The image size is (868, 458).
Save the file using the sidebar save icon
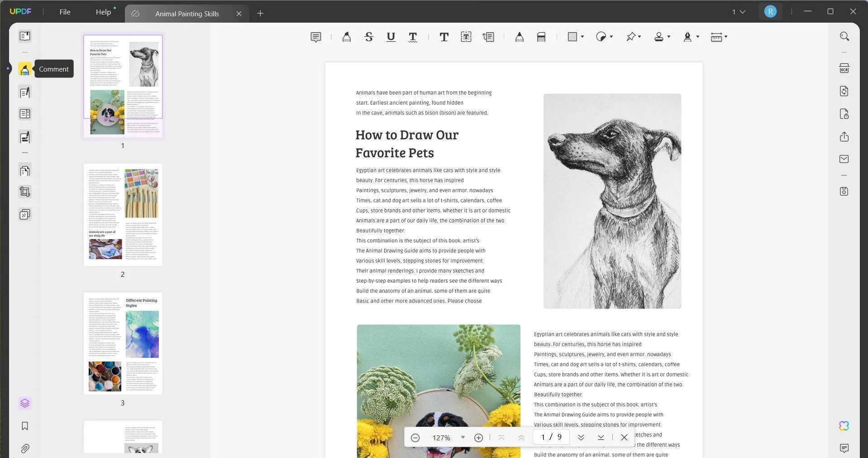(844, 191)
